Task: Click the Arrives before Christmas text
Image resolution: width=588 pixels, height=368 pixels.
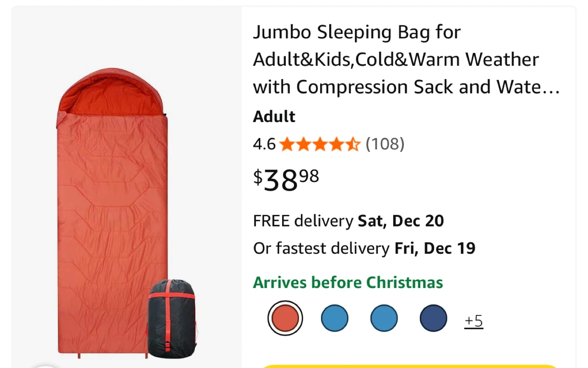Action: point(348,282)
